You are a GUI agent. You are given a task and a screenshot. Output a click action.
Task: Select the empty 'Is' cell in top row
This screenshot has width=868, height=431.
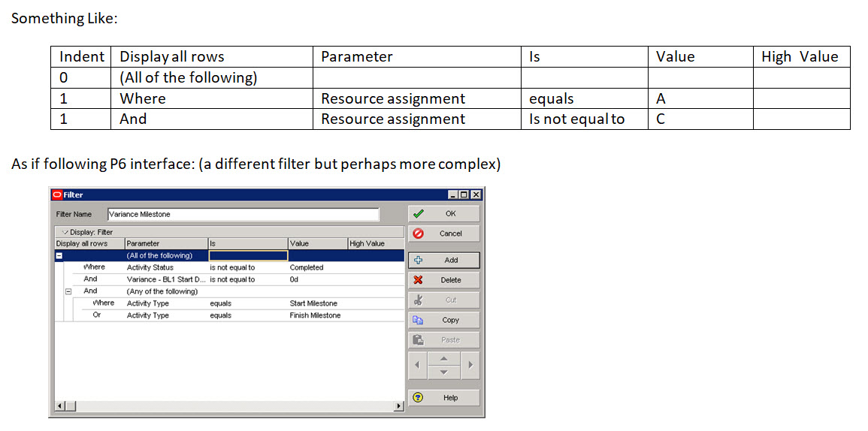[x=248, y=255]
